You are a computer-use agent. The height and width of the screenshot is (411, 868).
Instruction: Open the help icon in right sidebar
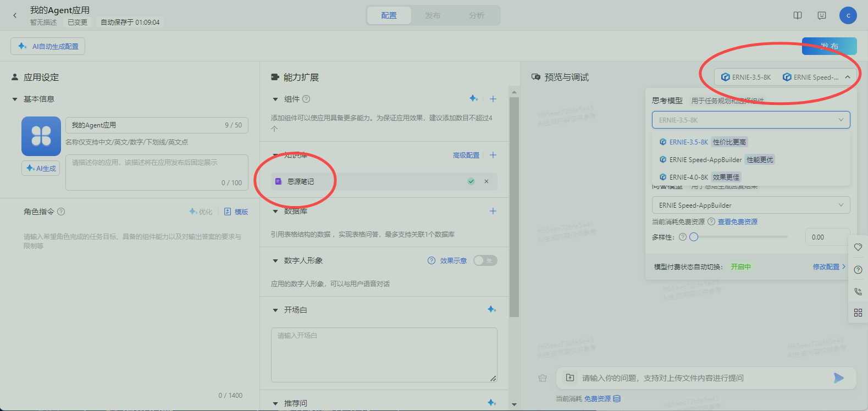coord(858,270)
